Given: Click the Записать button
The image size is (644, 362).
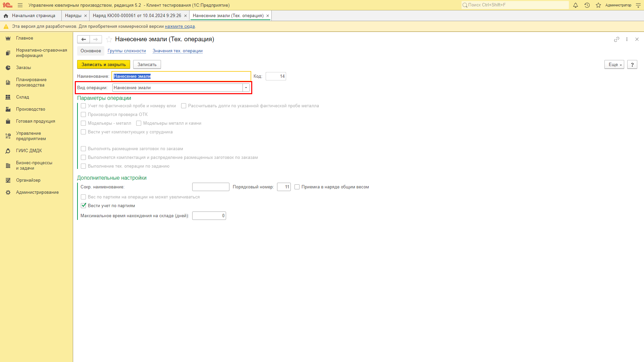Looking at the screenshot, I should pos(147,65).
